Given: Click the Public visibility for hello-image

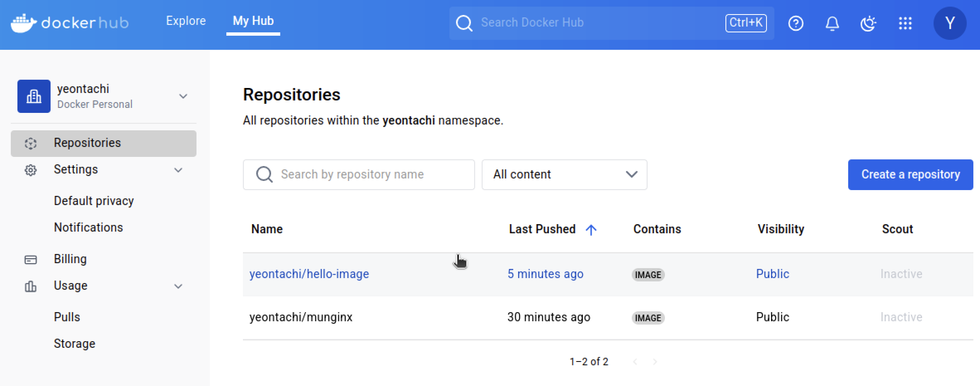Looking at the screenshot, I should [x=773, y=274].
